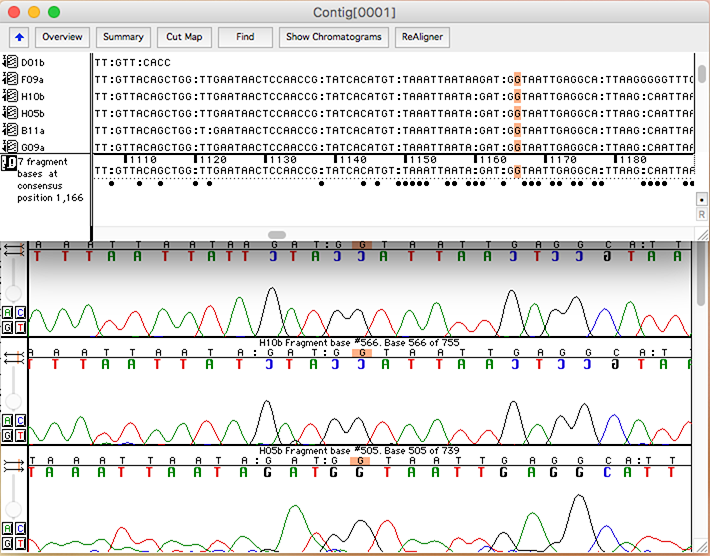Select the D01b fragment icon
Viewport: 710px width, 556px height.
(x=10, y=62)
